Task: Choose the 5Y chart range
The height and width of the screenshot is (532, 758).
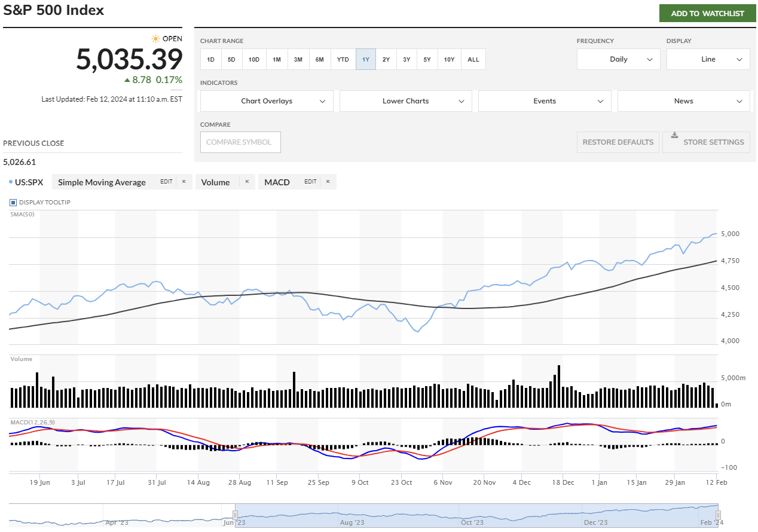Action: click(x=427, y=60)
